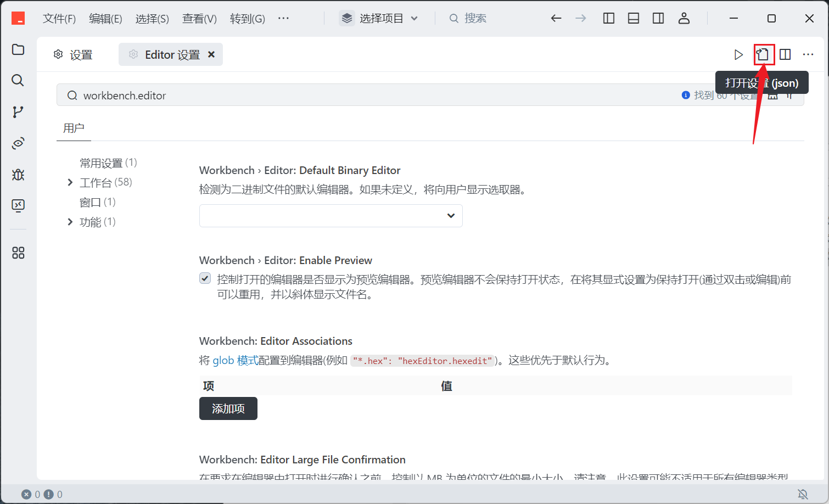Expand the 工作台 (58) tree node
Image resolution: width=829 pixels, height=504 pixels.
[x=70, y=182]
